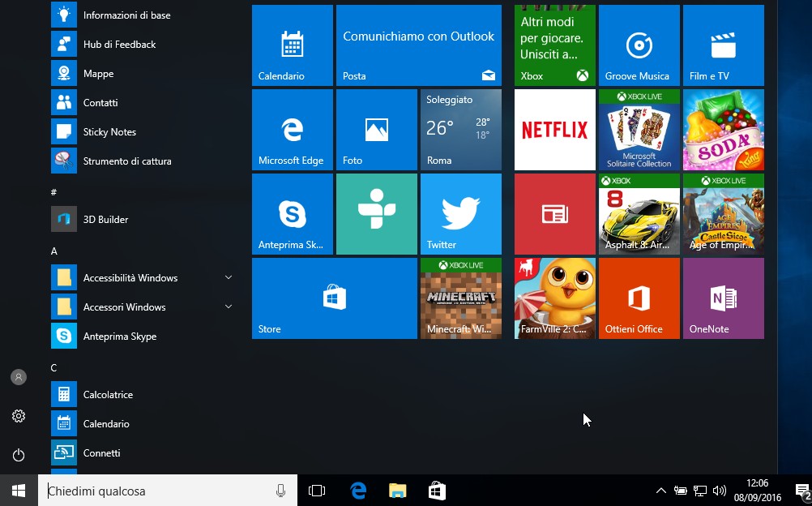The height and width of the screenshot is (506, 812).
Task: Launch the Groove Musica tile
Action: 639,45
